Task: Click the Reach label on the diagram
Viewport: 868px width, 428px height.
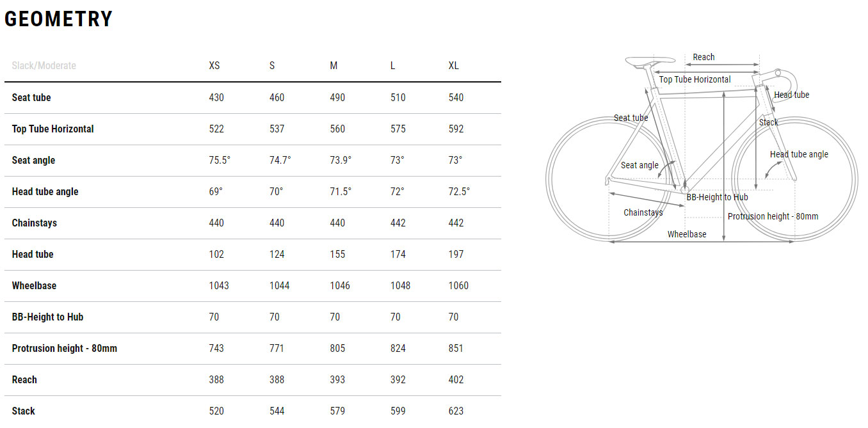Action: (x=703, y=57)
